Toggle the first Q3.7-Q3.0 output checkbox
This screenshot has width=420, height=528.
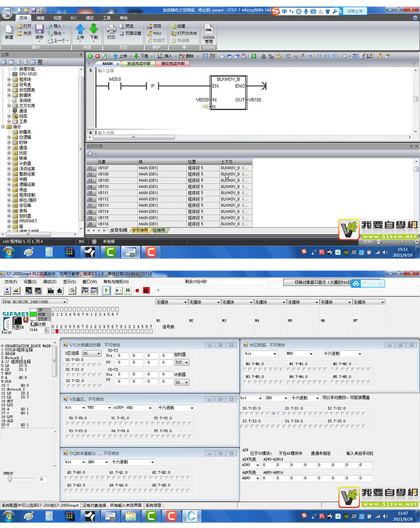67,490
